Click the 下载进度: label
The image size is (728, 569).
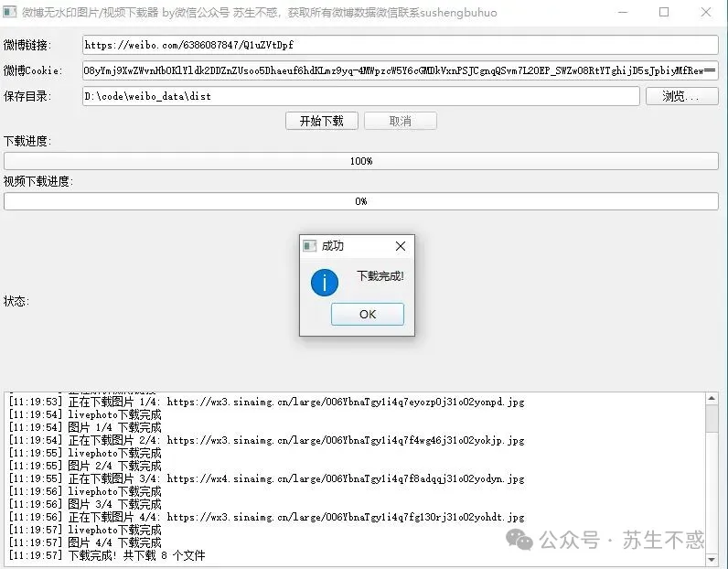27,141
